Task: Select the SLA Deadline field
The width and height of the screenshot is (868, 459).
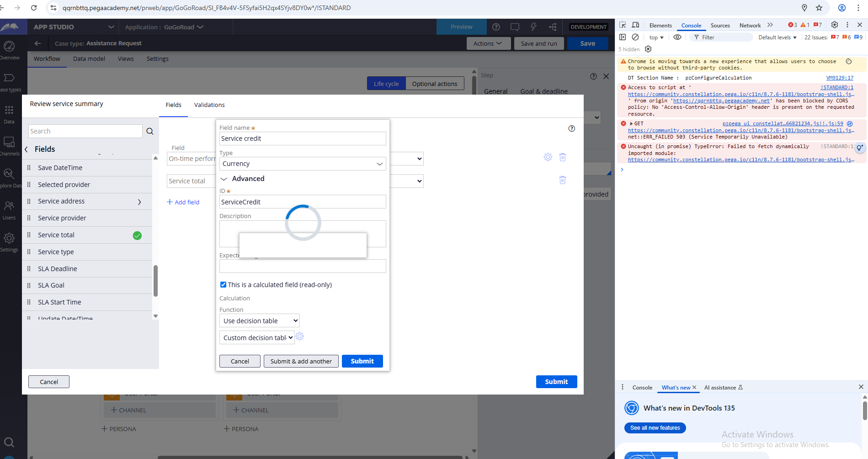Action: pos(87,269)
